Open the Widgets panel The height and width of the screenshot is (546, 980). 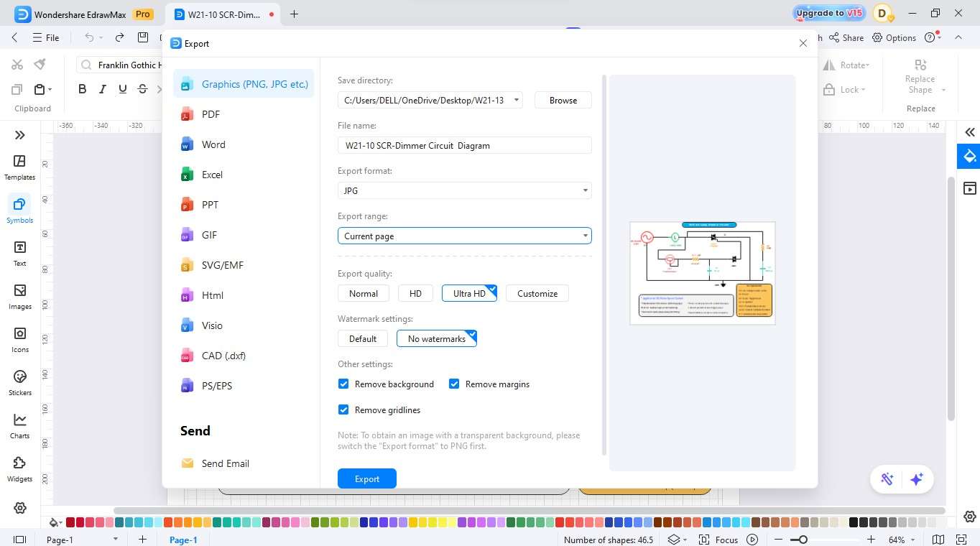(x=19, y=467)
